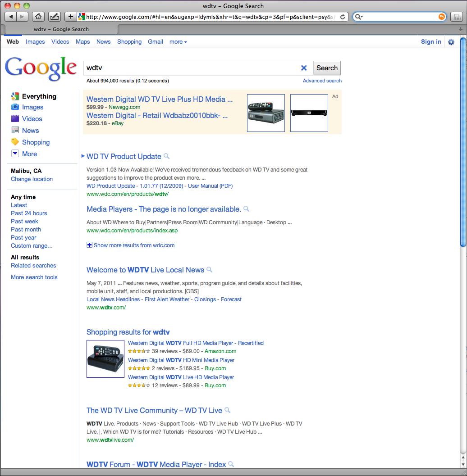This screenshot has width=467, height=476.
Task: Clear the wdtv query with the X
Action: tap(304, 68)
